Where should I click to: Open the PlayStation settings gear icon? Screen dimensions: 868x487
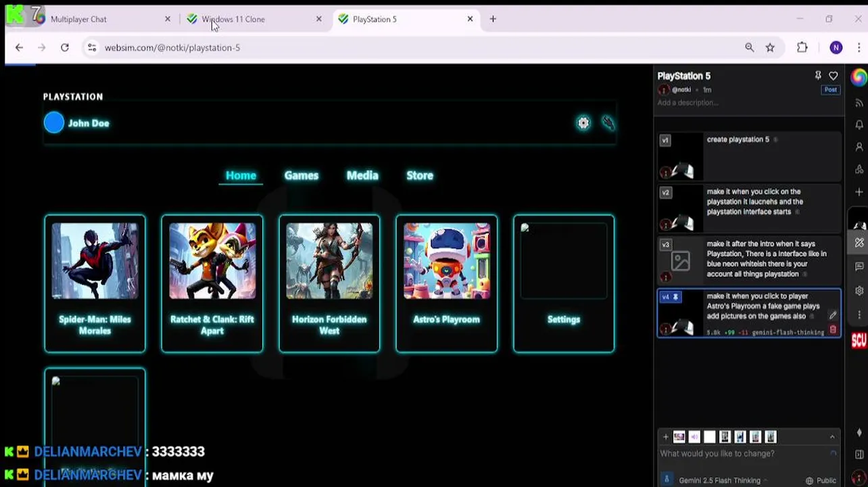click(x=583, y=123)
